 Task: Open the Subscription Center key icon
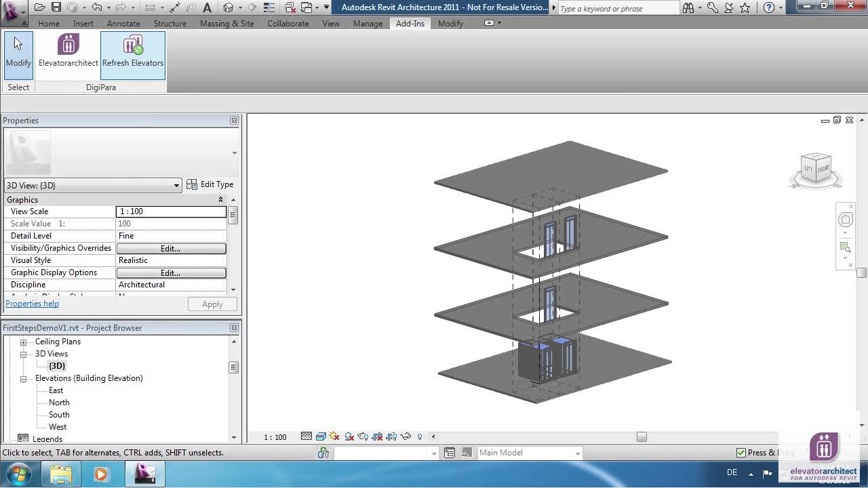(713, 8)
